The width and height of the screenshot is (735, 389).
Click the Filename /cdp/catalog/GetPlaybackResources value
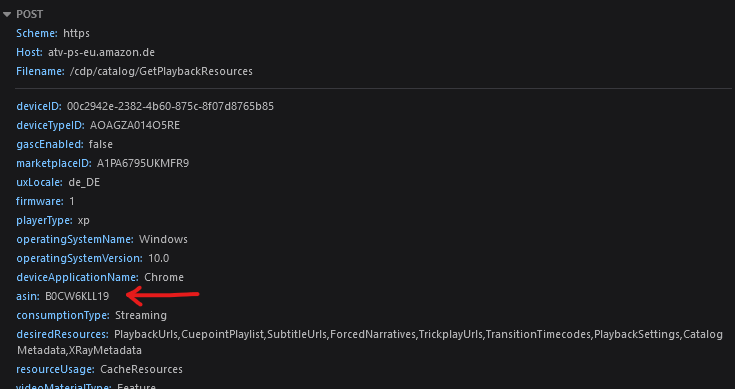[161, 71]
